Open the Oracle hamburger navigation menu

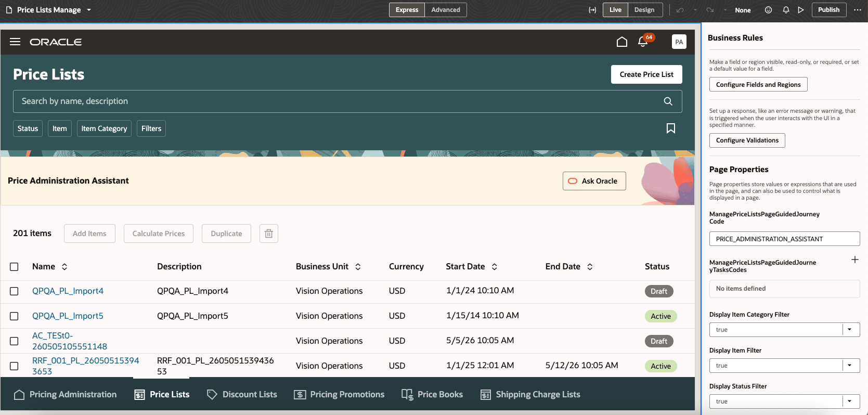pyautogui.click(x=15, y=42)
